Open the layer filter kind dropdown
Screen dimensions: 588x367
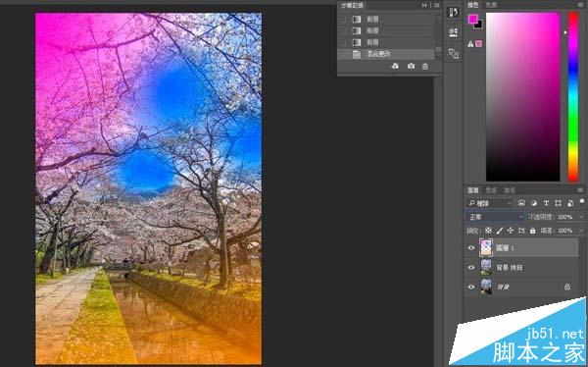489,203
